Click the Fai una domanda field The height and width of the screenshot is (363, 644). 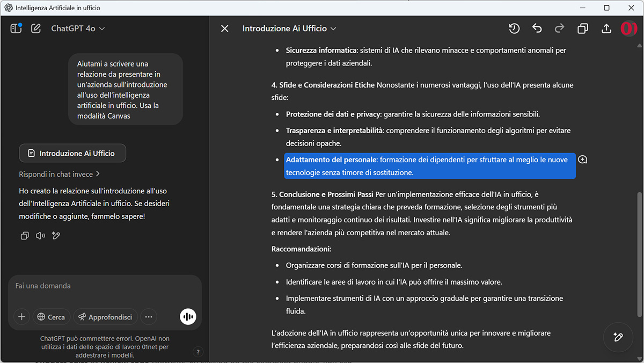click(105, 286)
